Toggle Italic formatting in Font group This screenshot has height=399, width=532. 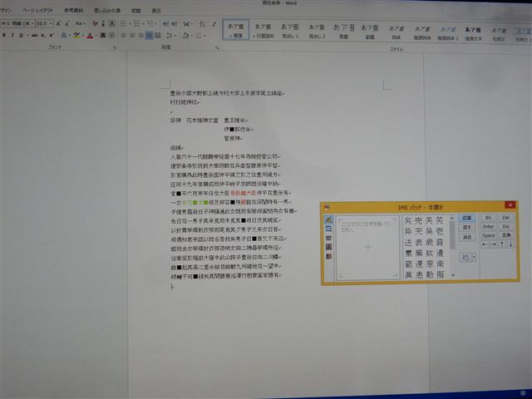point(12,35)
